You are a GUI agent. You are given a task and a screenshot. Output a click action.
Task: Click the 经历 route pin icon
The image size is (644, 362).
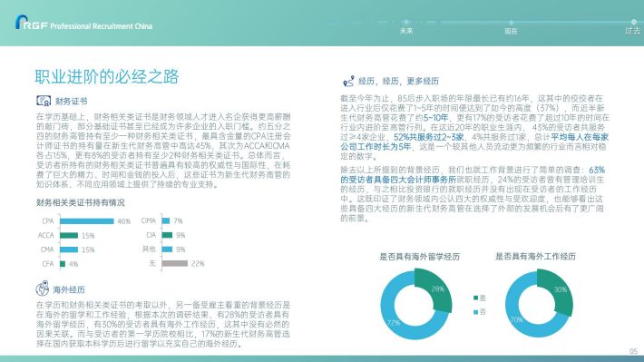click(348, 82)
